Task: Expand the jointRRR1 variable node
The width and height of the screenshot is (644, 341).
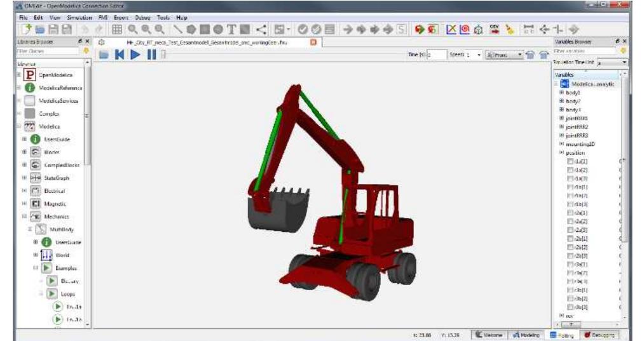Action: [x=562, y=118]
